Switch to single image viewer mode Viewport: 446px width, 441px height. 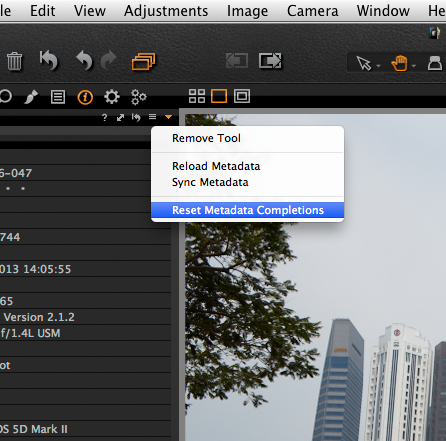coord(219,96)
